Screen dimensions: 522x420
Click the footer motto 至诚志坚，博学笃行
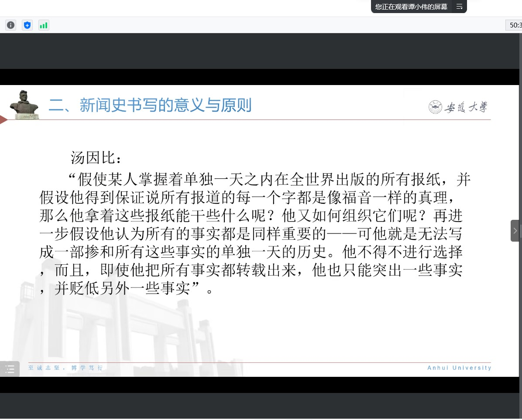65,368
